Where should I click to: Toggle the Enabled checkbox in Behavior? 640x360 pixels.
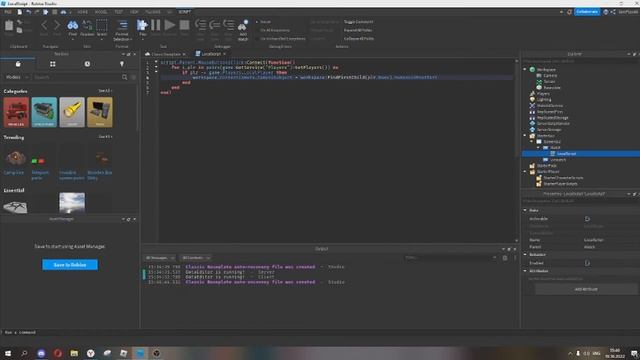[x=587, y=263]
